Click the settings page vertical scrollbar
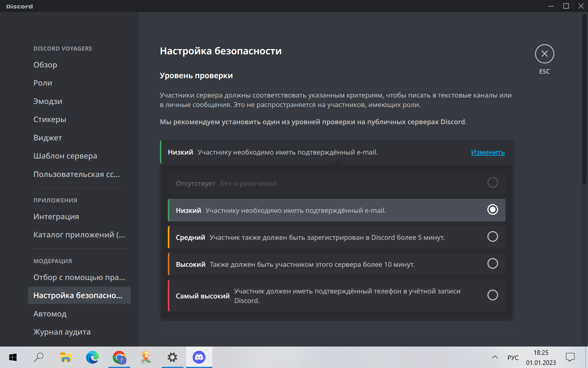The height and width of the screenshot is (368, 588). pos(584,100)
